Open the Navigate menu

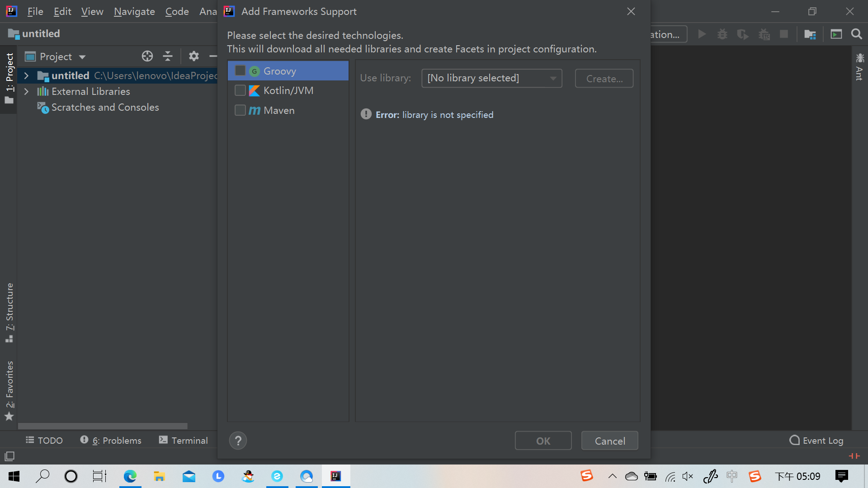pos(134,11)
